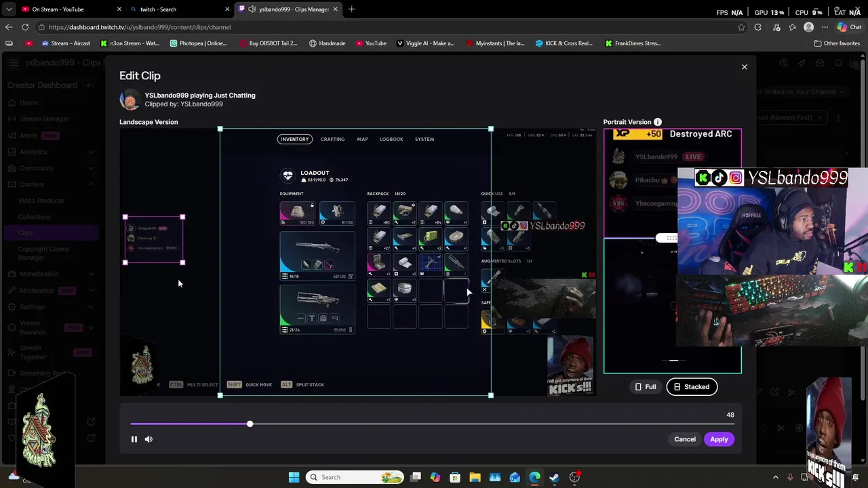
Task: Click the bottom-right handle of the large crop box
Action: point(491,395)
